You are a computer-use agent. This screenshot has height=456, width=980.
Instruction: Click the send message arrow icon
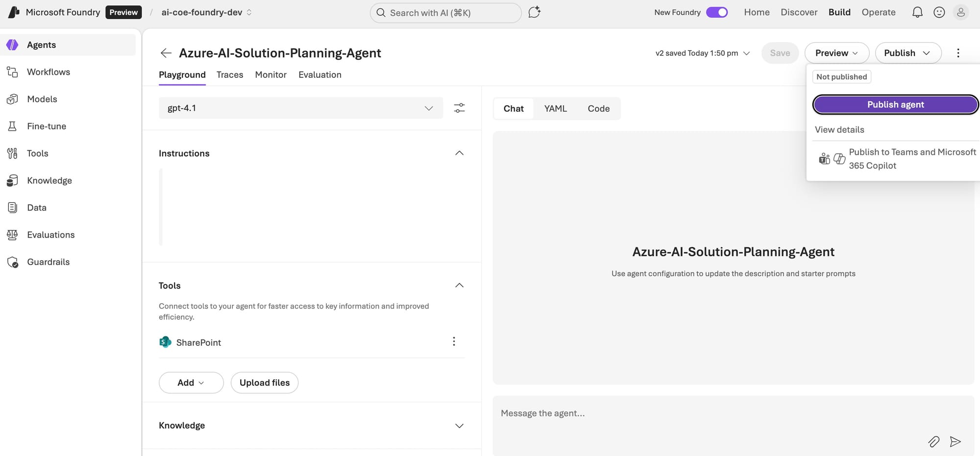tap(955, 442)
